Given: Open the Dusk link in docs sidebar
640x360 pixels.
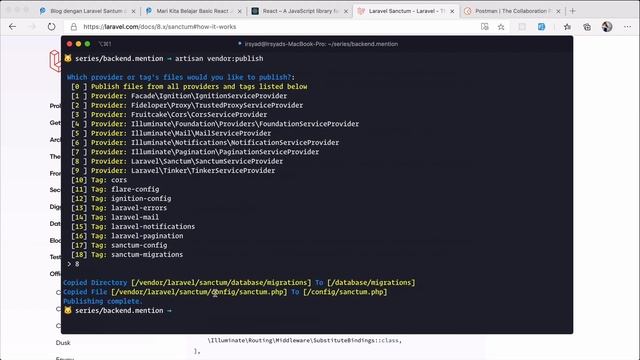Looking at the screenshot, I should pyautogui.click(x=63, y=342).
